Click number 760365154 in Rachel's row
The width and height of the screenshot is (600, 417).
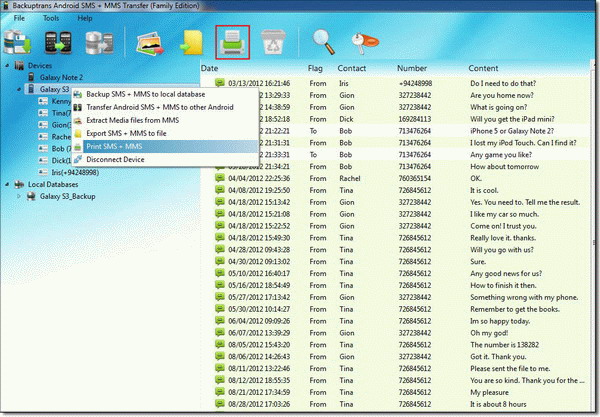coord(415,178)
